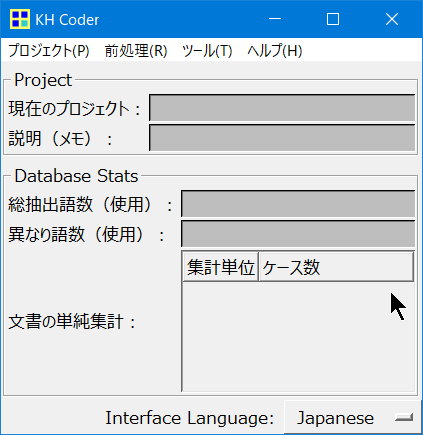Click the KH Coder title text
Image resolution: width=423 pixels, height=435 pixels.
[x=67, y=20]
